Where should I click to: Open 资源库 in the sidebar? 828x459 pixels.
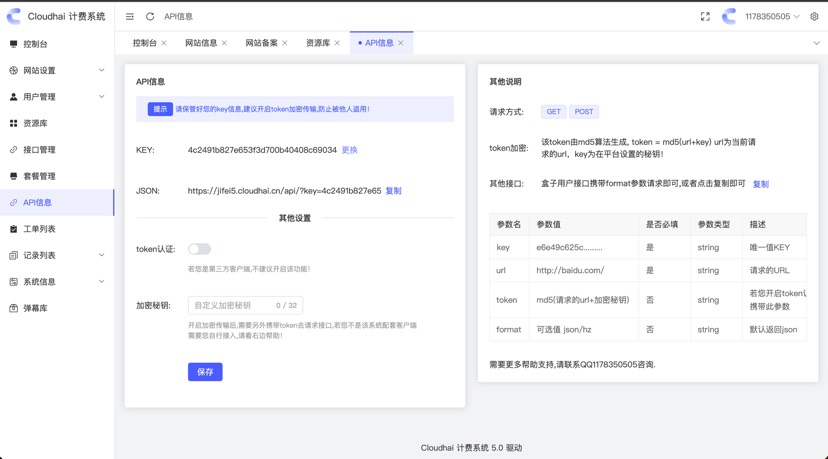click(x=35, y=123)
